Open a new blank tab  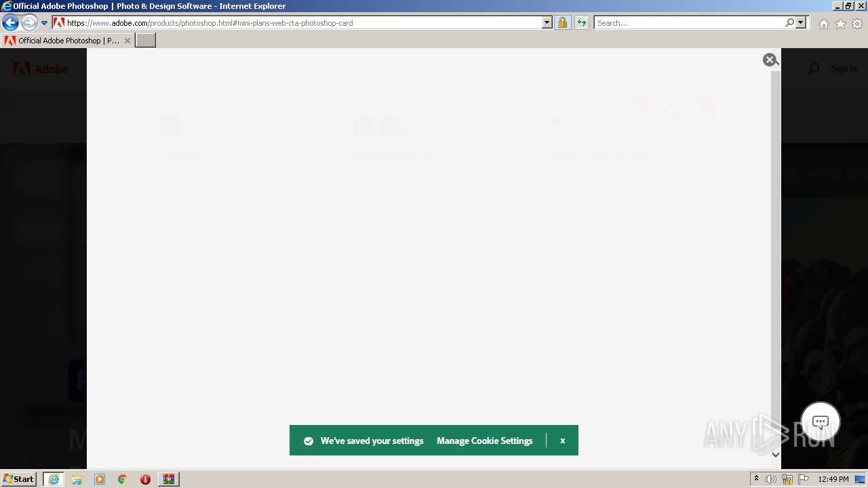pos(146,41)
